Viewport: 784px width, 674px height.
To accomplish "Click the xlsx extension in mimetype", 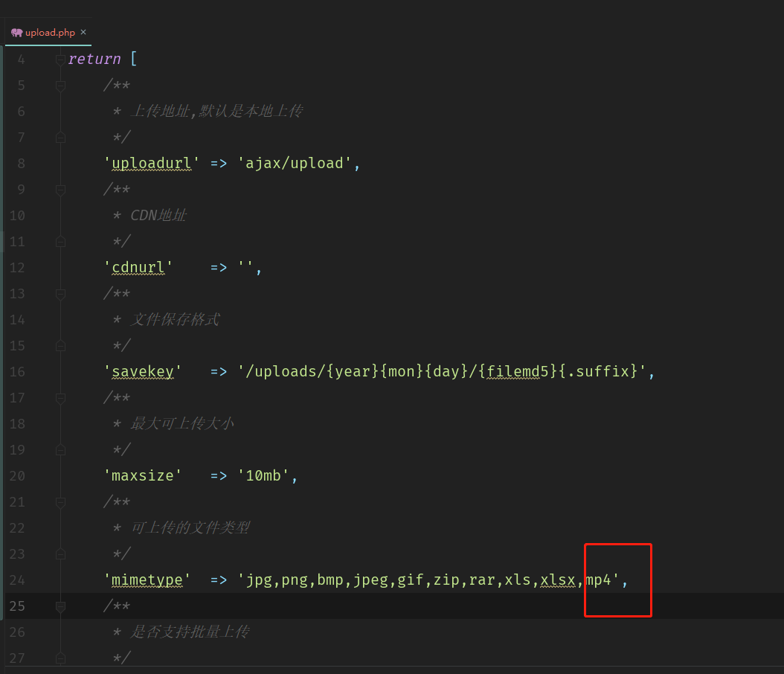I will [557, 580].
